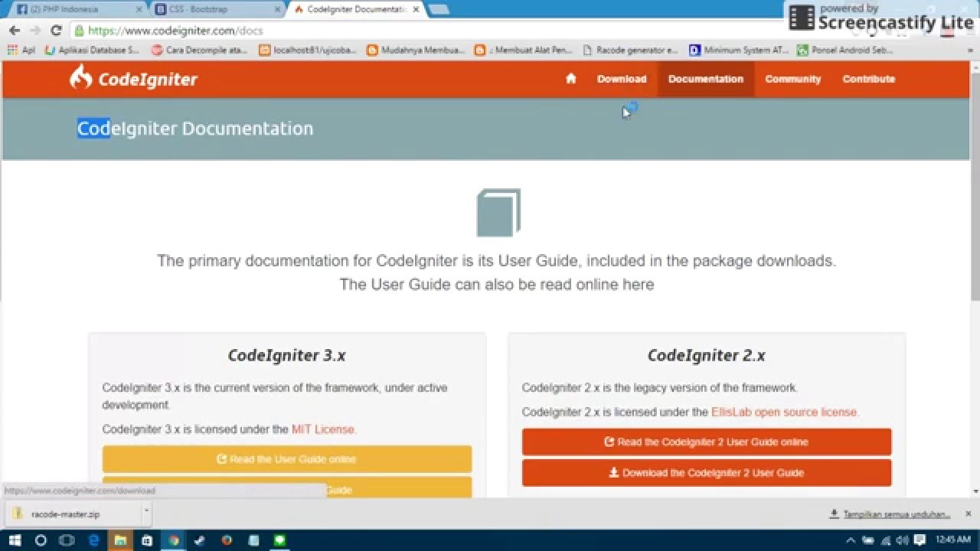Open the Download menu item

tap(622, 79)
